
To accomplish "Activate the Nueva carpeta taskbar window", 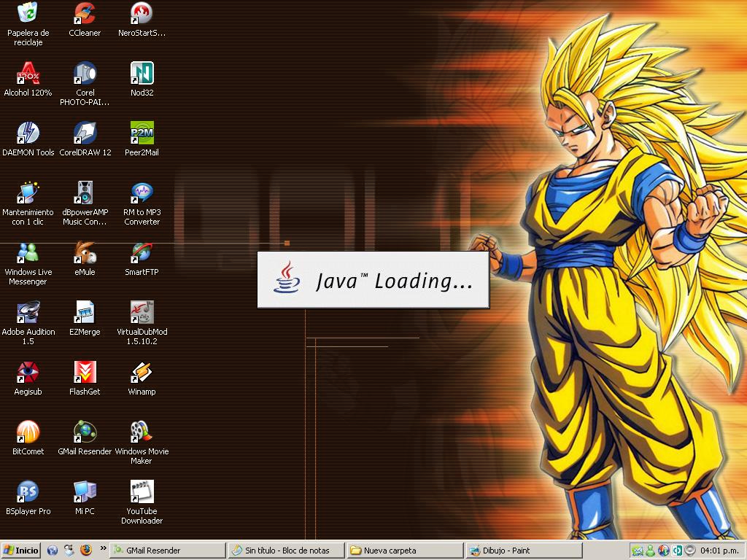I will point(403,551).
